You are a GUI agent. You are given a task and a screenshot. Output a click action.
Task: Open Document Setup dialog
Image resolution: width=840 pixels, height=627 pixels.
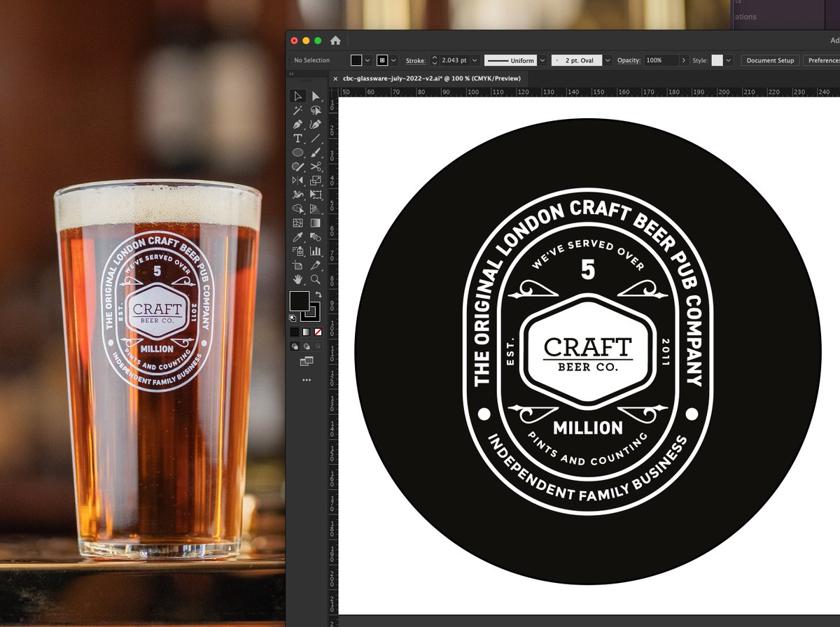pos(770,60)
